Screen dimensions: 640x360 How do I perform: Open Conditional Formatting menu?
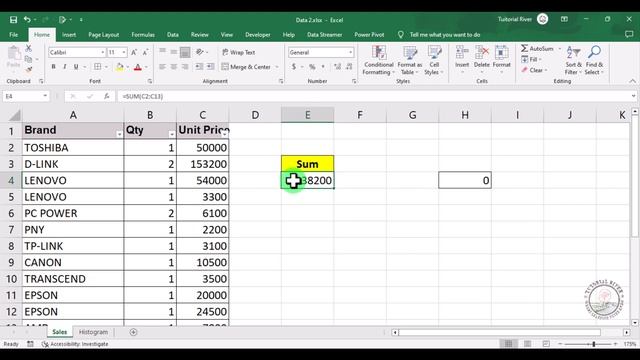tap(379, 60)
